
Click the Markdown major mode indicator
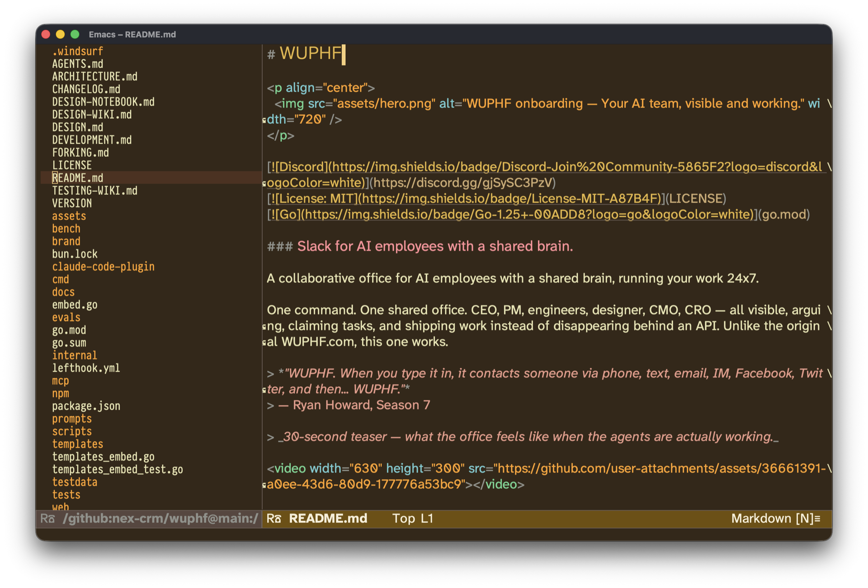(x=761, y=518)
